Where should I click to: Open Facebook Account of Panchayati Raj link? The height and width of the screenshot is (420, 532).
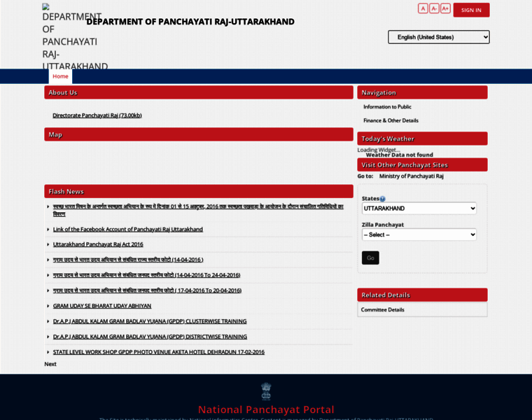pyautogui.click(x=128, y=230)
